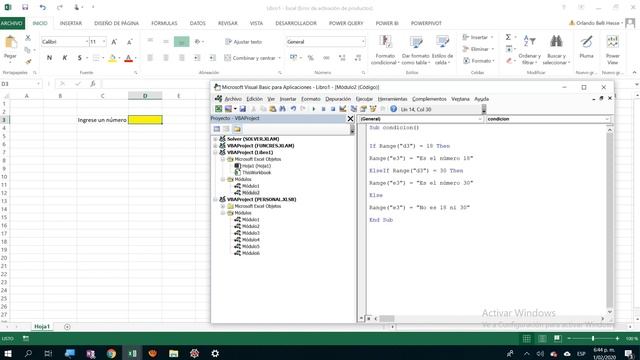This screenshot has height=360, width=640.
Task: Click the Conditional Formatting (Formato condicional) icon
Action: 385,42
